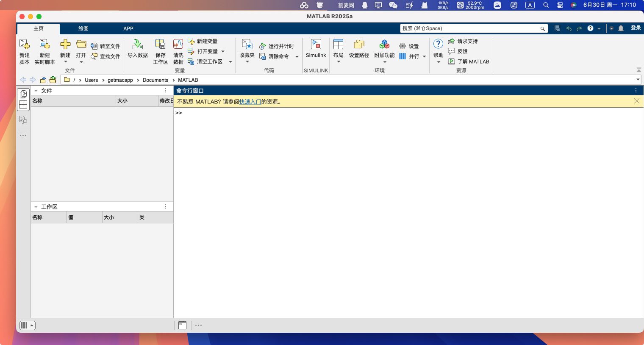Viewport: 644px width, 345px height.
Task: Click the Favorites (收藏夹) icon
Action: point(247,45)
